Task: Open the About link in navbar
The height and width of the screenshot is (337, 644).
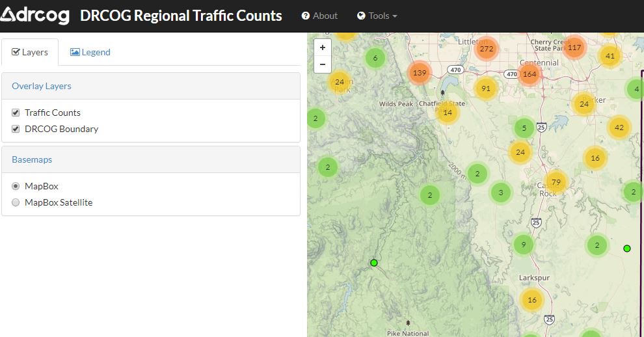Action: [x=319, y=16]
